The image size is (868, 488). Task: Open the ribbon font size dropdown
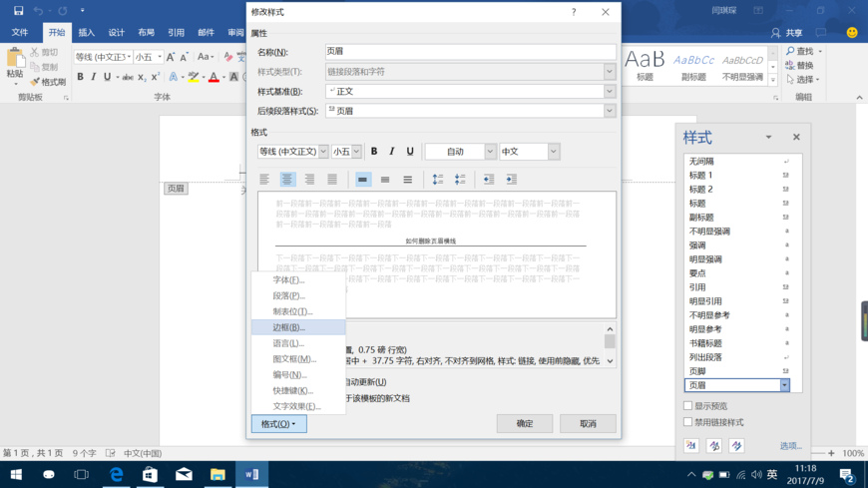[x=160, y=57]
